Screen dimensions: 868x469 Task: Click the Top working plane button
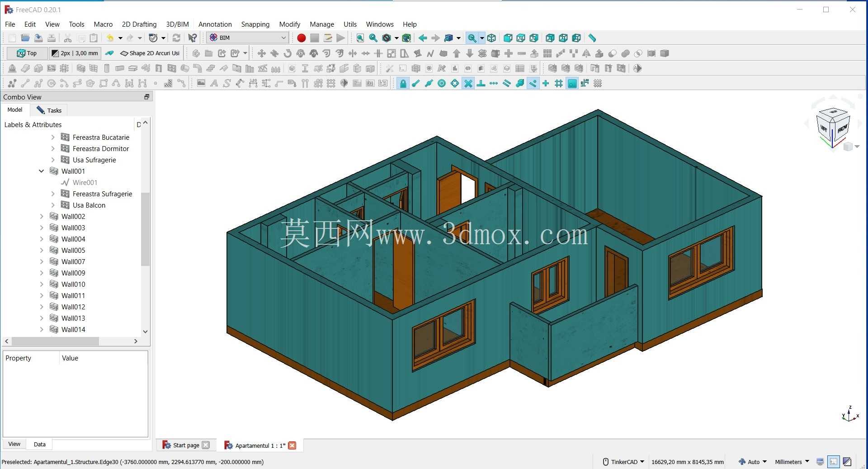click(27, 53)
